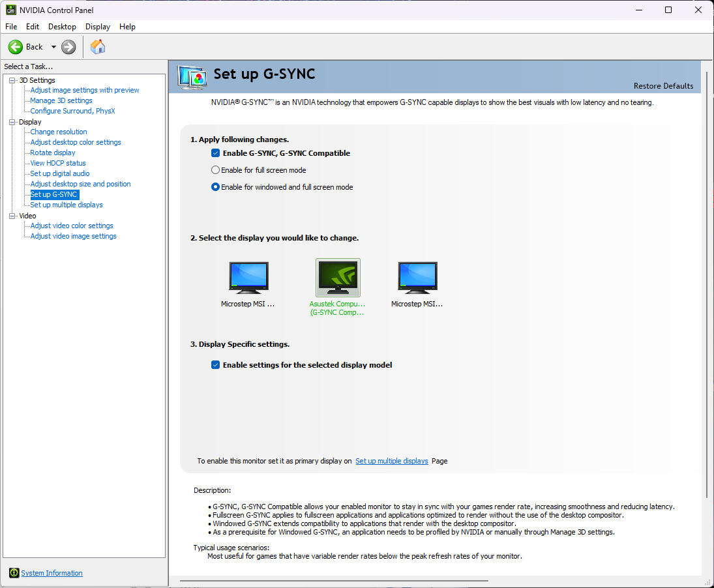Collapse the Display tree node

[12, 122]
